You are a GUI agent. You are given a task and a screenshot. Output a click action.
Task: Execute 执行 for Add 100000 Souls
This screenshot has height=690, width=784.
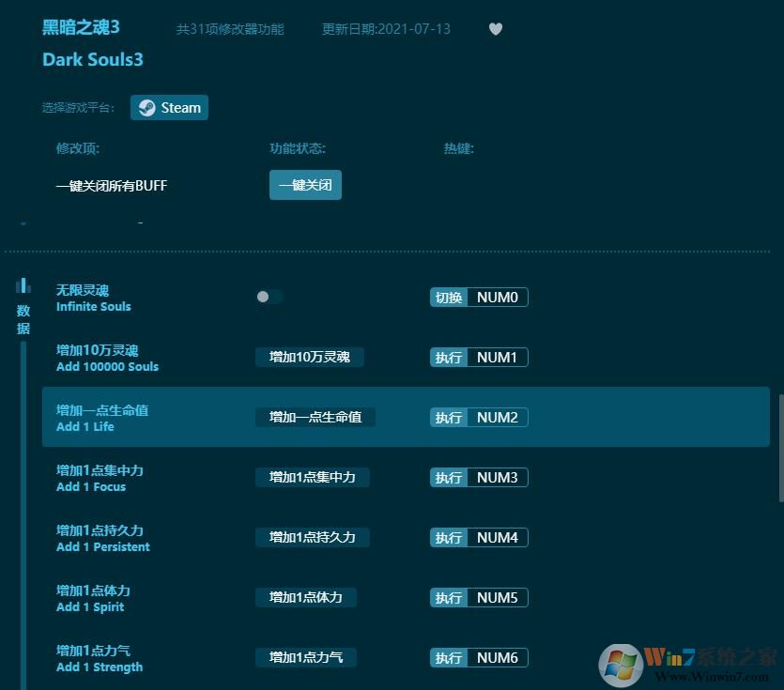(x=448, y=357)
